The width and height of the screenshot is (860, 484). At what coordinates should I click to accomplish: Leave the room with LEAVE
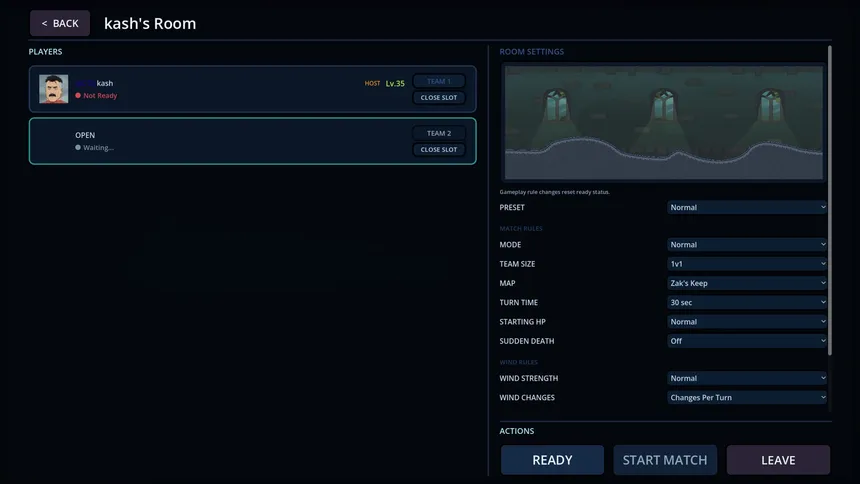[x=778, y=460]
